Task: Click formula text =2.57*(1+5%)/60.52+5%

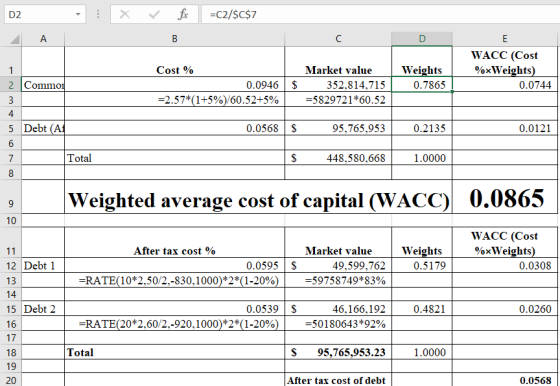Action: coord(218,100)
